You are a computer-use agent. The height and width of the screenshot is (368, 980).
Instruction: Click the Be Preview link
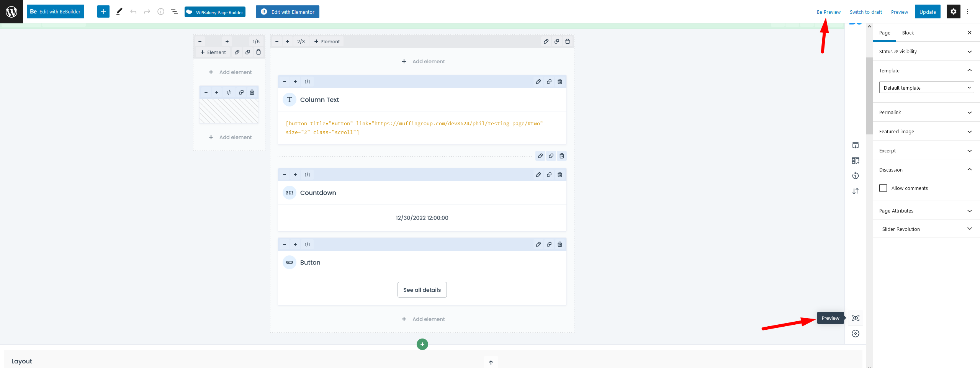point(828,12)
